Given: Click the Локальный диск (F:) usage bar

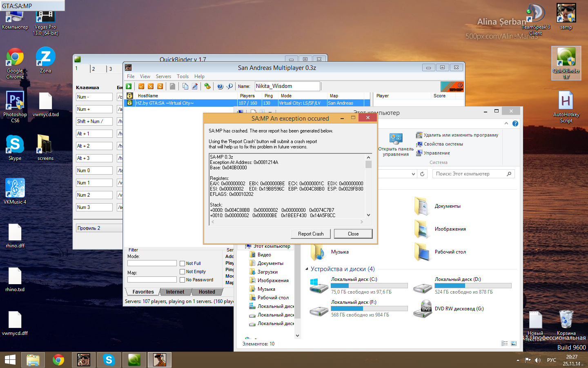Looking at the screenshot, I should [x=369, y=309].
